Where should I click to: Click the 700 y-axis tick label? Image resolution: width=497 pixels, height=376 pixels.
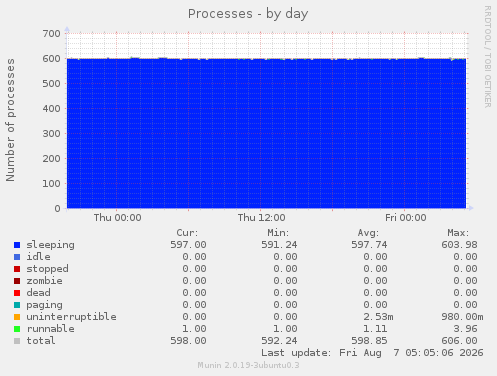[x=51, y=33]
